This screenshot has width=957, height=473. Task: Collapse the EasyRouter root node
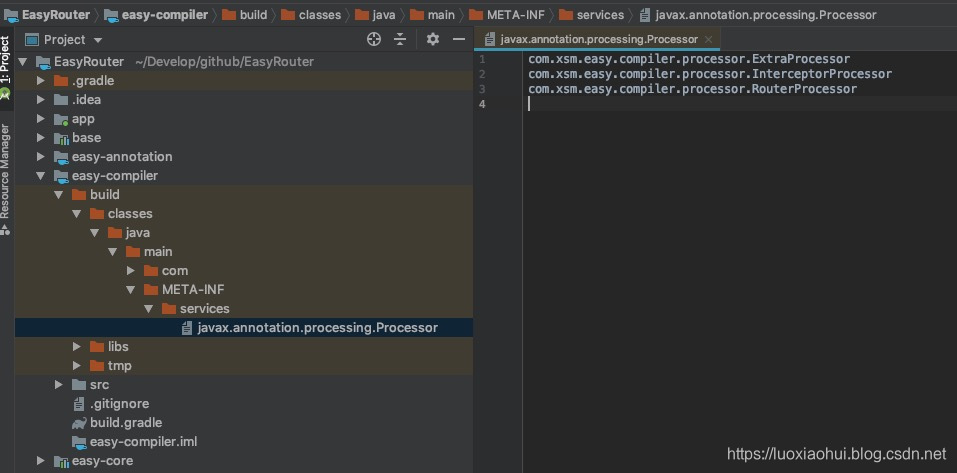(x=23, y=62)
